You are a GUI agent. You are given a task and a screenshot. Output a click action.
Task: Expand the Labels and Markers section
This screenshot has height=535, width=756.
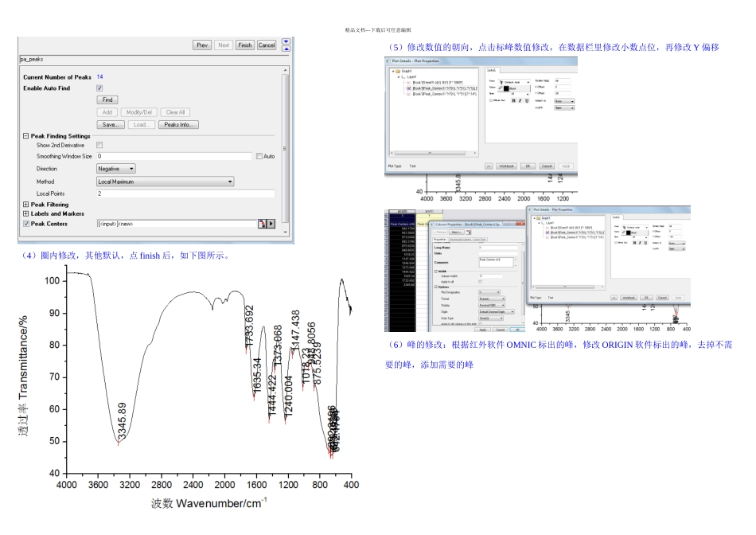click(x=26, y=213)
